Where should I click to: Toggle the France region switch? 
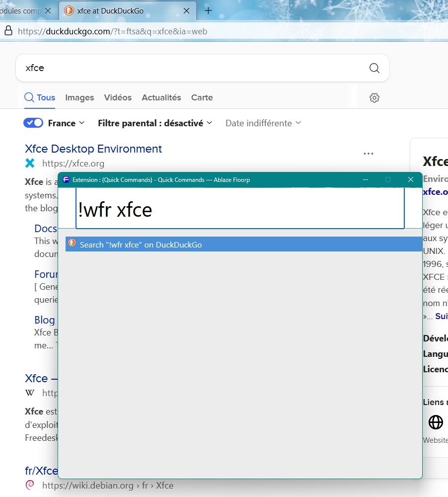(33, 123)
